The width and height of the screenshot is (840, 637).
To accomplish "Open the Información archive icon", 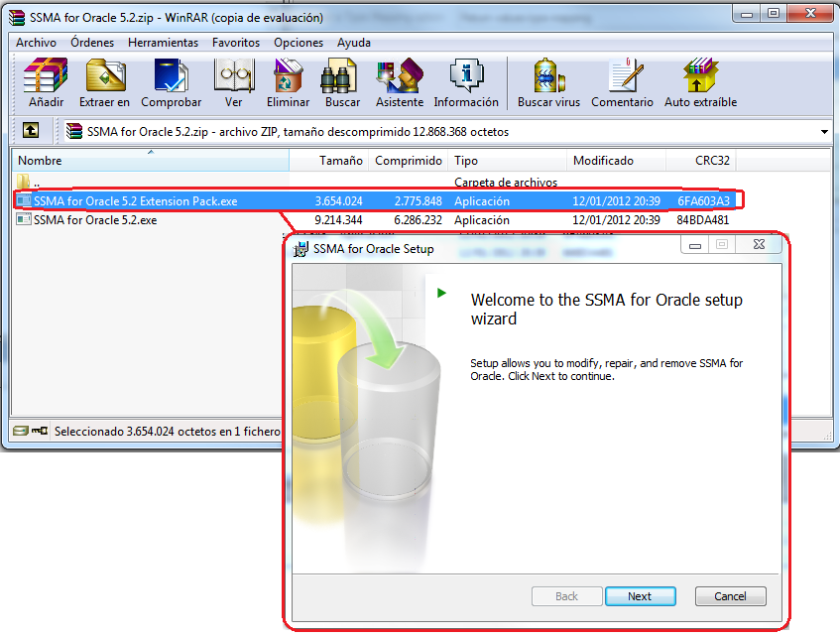I will pos(466,82).
